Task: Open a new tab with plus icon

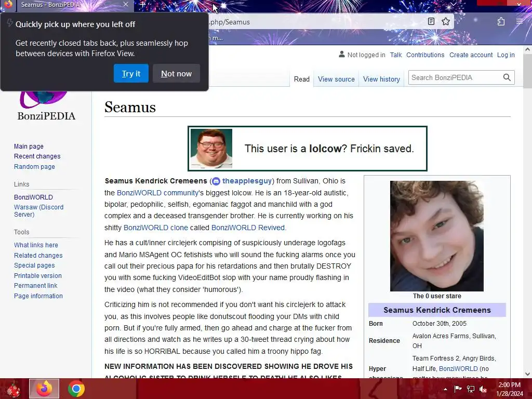Action: 142,5
